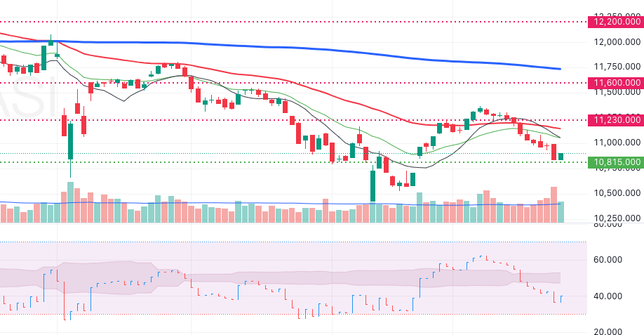
Task: Click the 60.000 RSI scale label
Action: tap(605, 259)
